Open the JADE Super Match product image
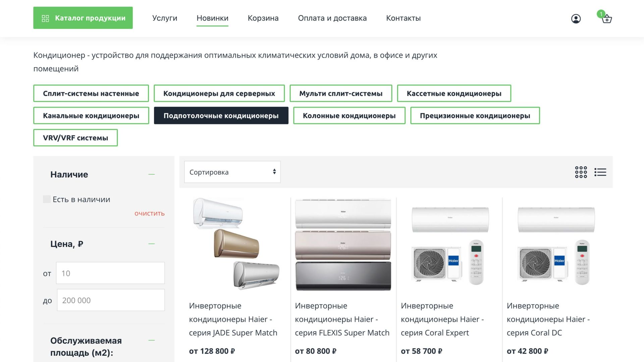 pyautogui.click(x=236, y=244)
